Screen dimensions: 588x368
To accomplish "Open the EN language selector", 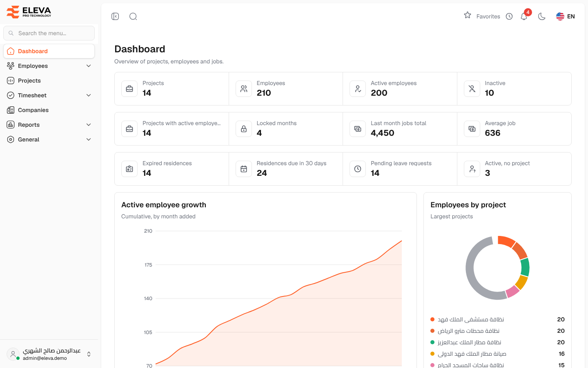I will [566, 16].
